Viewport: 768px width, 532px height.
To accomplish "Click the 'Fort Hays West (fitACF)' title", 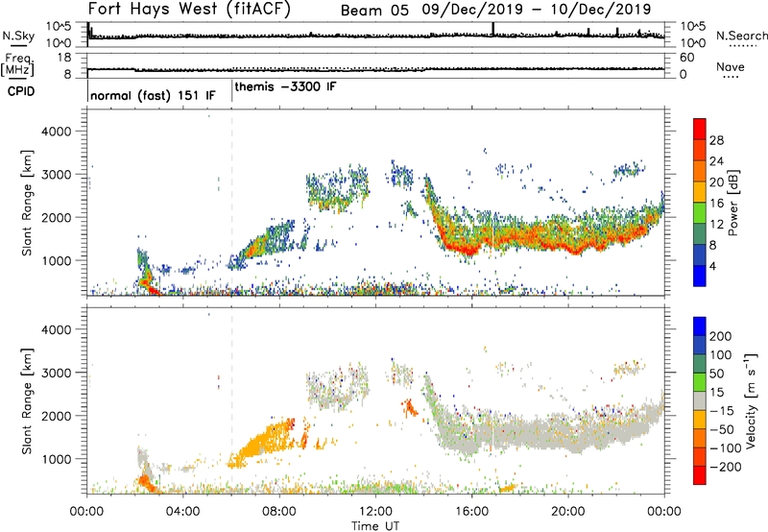I will click(x=189, y=10).
